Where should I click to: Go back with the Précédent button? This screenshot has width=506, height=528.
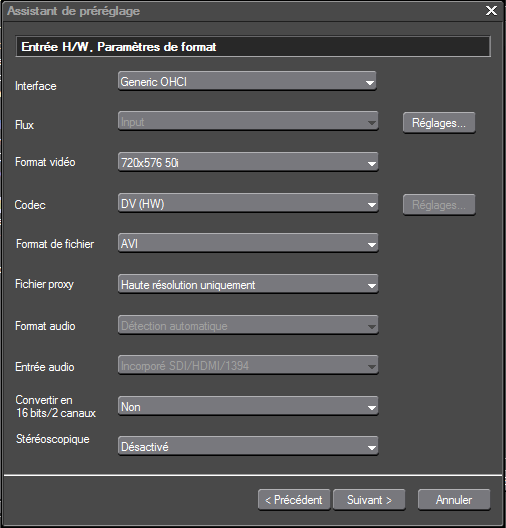294,500
